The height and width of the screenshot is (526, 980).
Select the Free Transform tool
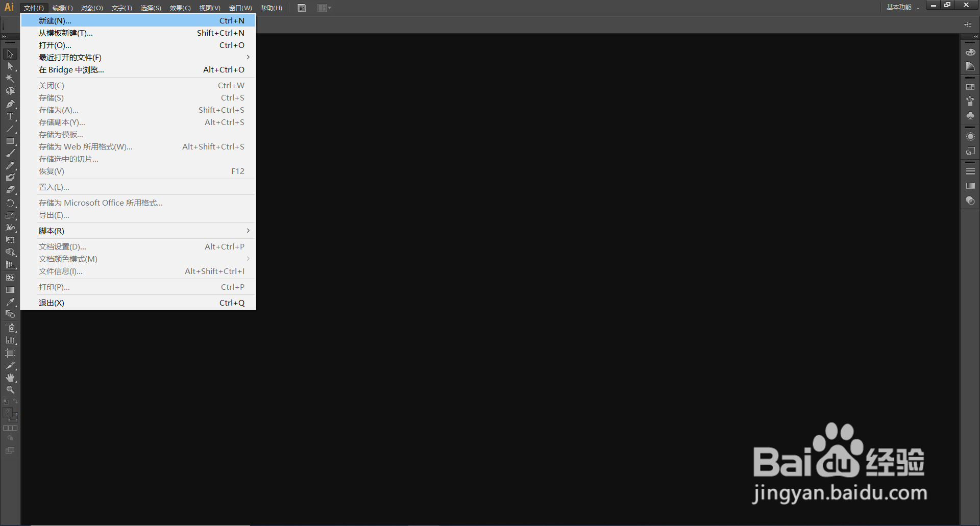point(10,240)
